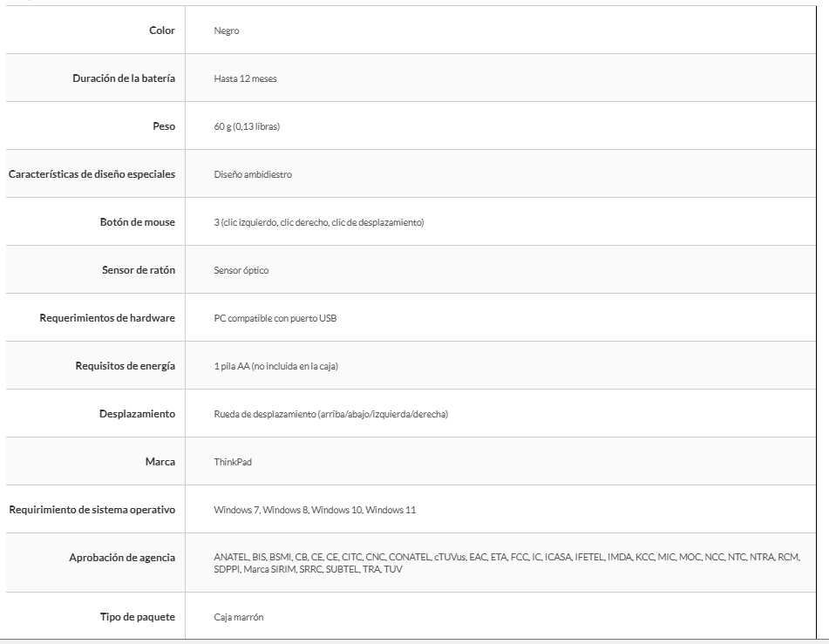Click the Diseño ambidiestro value
The width and height of the screenshot is (829, 644).
(x=253, y=175)
